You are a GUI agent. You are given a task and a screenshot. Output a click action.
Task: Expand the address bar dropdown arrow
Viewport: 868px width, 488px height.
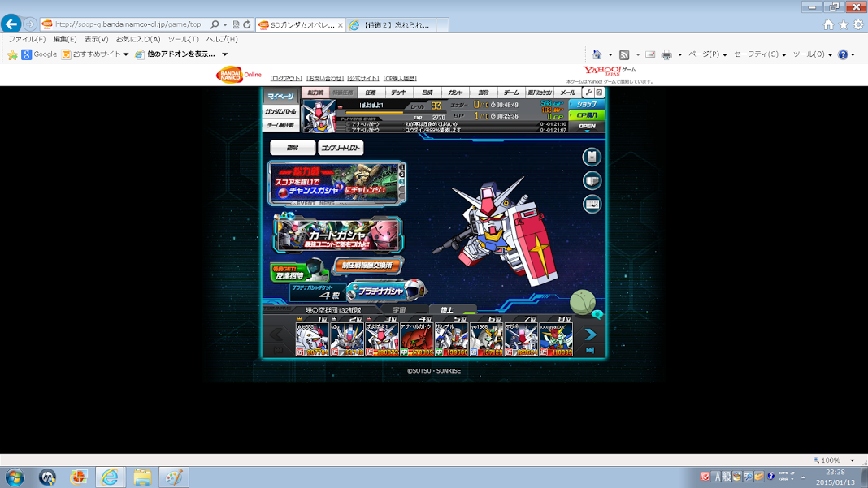pyautogui.click(x=225, y=25)
